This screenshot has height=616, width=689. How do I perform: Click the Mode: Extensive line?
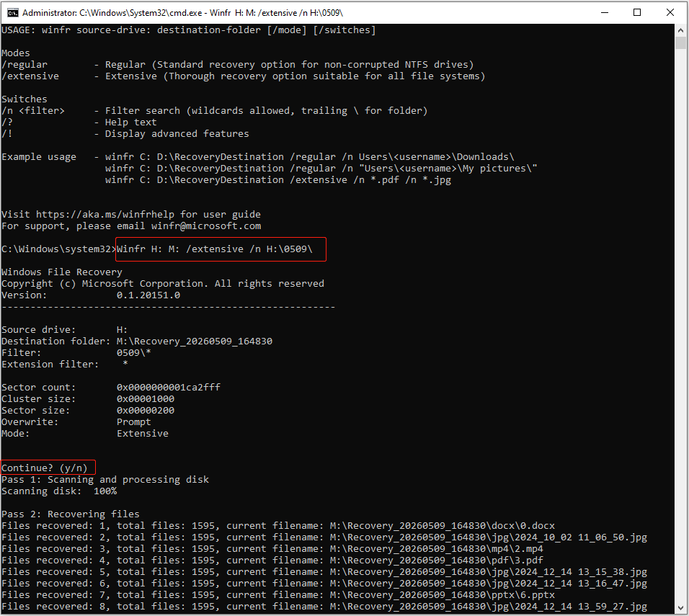pyautogui.click(x=85, y=434)
